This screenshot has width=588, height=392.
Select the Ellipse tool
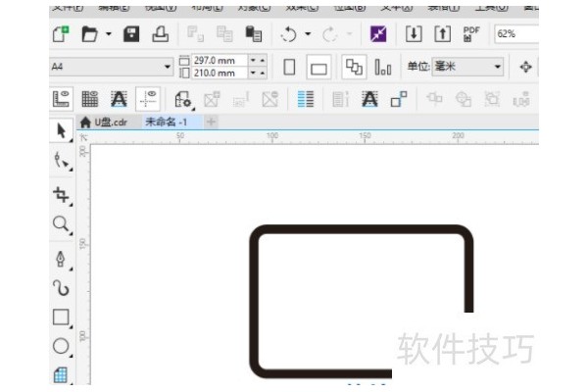61,347
